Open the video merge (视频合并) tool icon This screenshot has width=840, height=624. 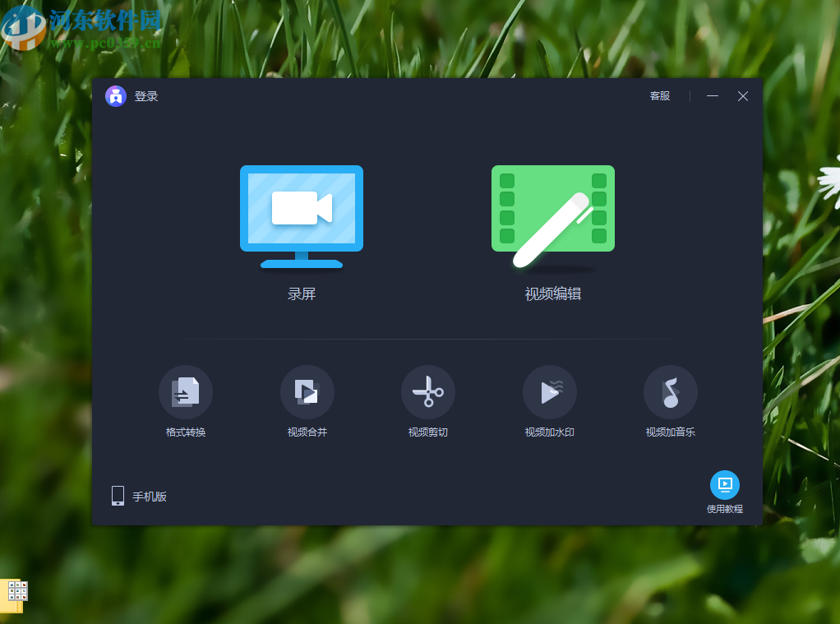(x=307, y=392)
